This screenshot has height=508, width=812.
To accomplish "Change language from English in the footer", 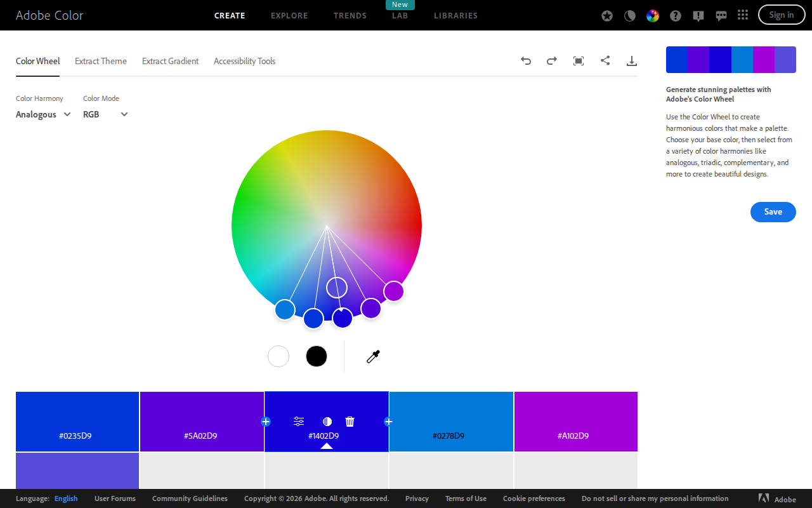I will (x=66, y=498).
